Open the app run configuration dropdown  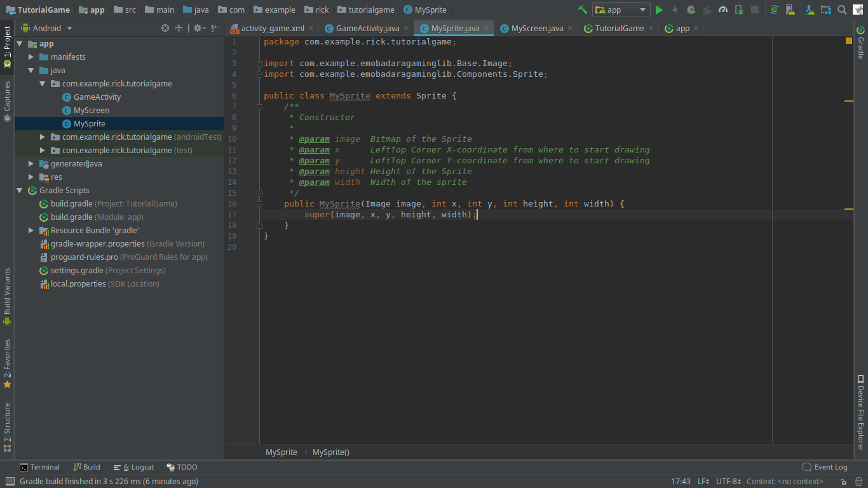coord(621,10)
